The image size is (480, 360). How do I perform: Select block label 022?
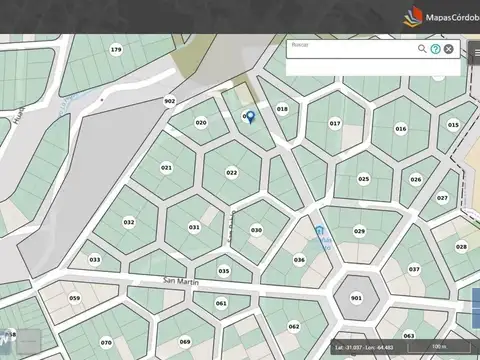pos(232,173)
